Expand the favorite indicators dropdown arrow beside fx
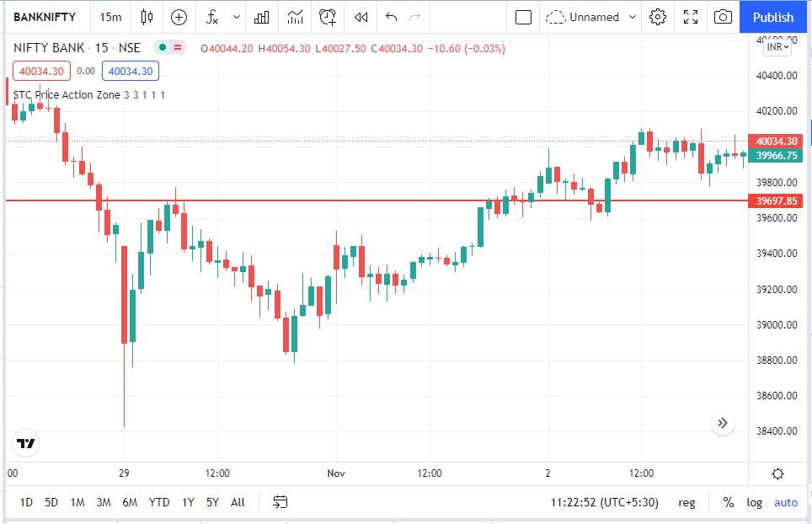812x524 pixels. pos(236,17)
